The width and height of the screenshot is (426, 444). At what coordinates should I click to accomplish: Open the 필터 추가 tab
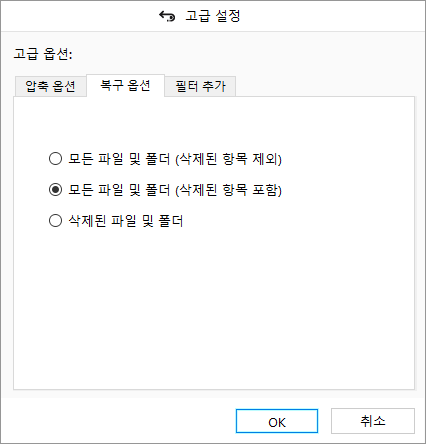[200, 87]
